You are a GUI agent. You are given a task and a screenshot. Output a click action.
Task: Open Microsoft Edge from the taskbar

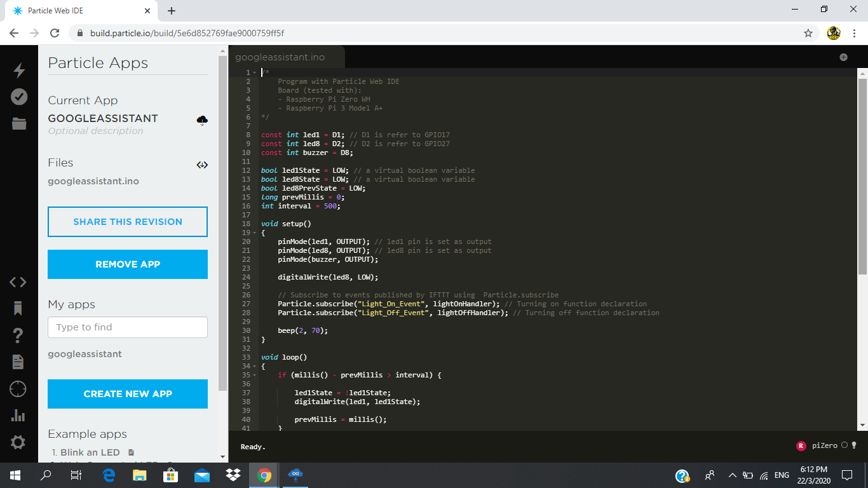[109, 475]
